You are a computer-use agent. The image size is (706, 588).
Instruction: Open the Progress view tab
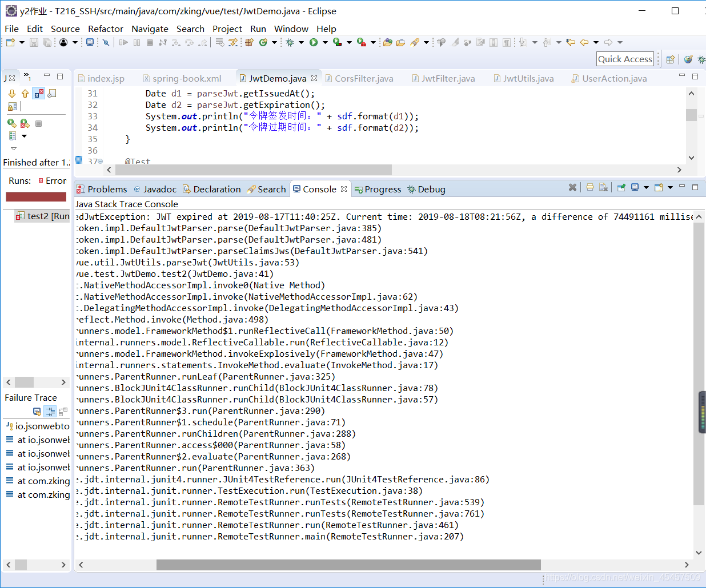click(378, 189)
